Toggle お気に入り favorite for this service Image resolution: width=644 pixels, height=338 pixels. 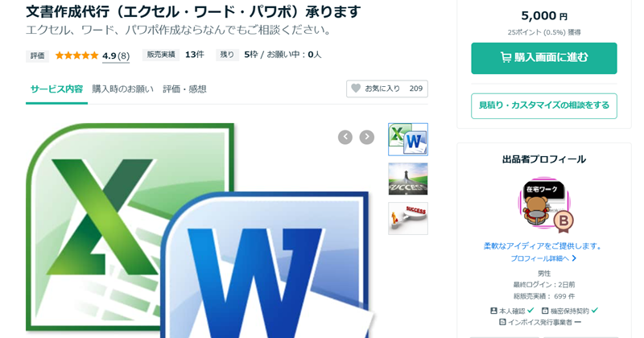[x=387, y=89]
